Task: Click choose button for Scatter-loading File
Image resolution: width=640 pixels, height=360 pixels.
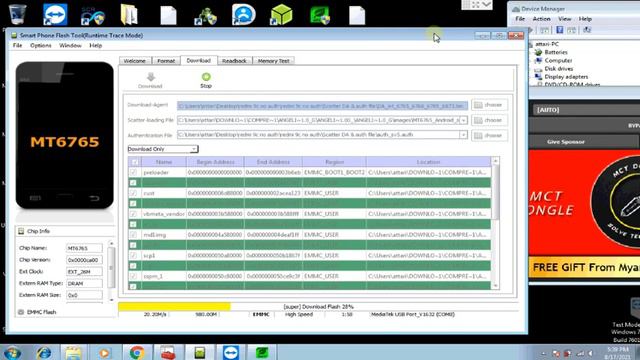Action: coord(489,120)
